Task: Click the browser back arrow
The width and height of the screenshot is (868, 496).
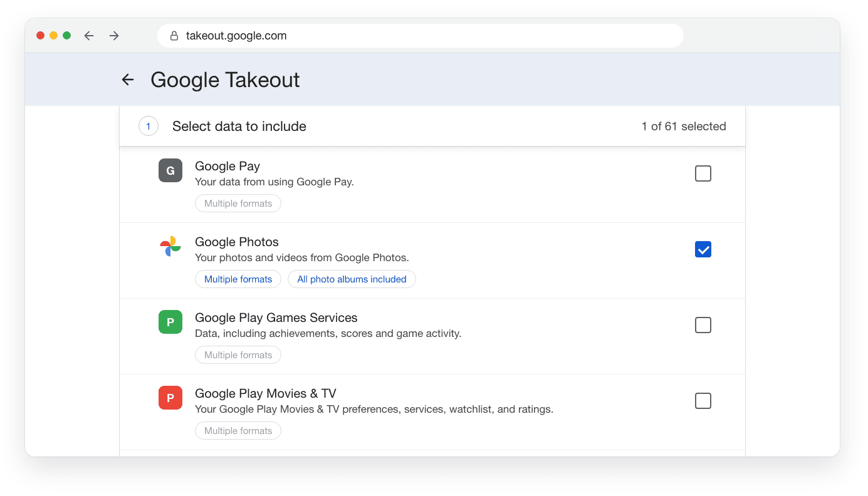Action: 89,36
